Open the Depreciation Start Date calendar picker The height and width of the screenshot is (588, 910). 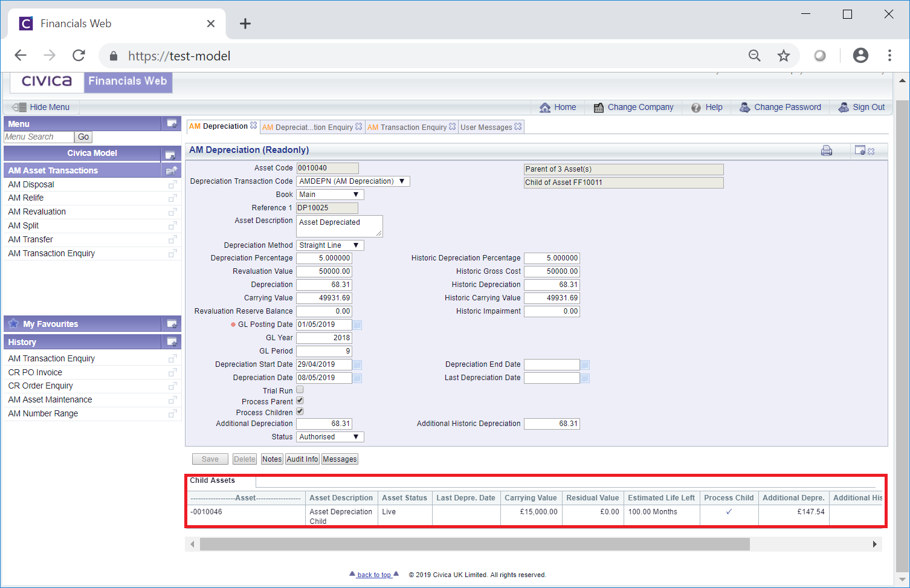[357, 365]
